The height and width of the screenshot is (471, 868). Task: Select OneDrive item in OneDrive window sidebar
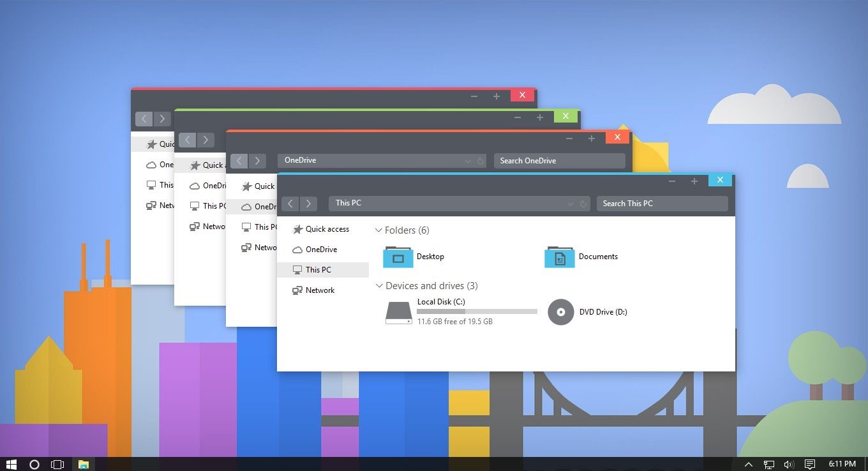click(x=252, y=207)
